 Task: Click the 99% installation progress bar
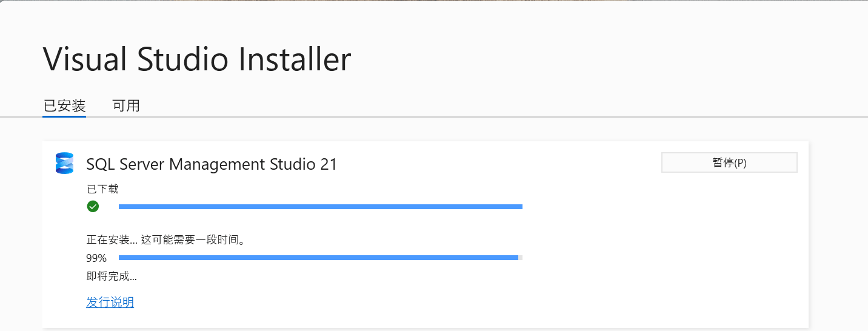[x=321, y=258]
